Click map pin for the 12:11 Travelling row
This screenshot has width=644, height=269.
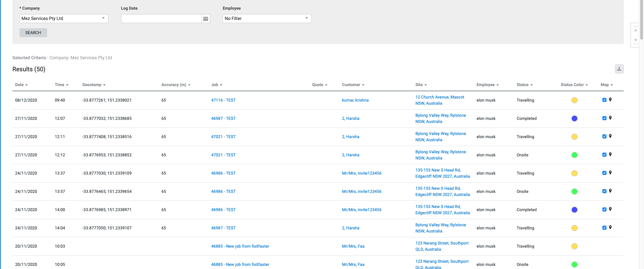(610, 136)
